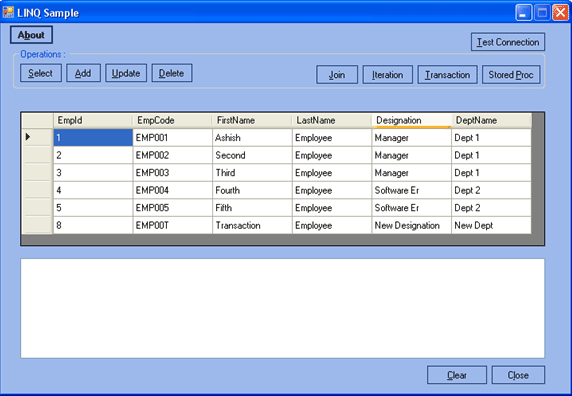Sort by LastName column header
572x396 pixels.
coord(332,120)
